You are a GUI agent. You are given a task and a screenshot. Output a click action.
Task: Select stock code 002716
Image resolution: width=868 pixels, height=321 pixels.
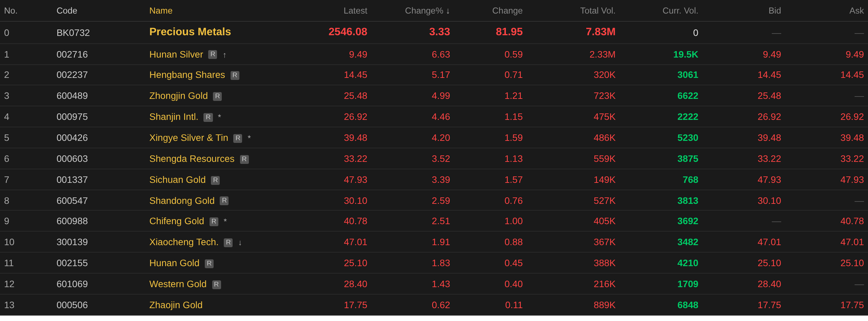(x=72, y=55)
